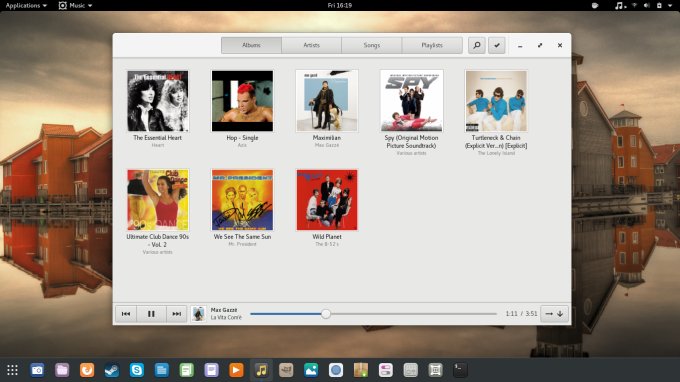Screen dimensions: 680x382
Task: Open the Turtleneck & Chain album cover
Action: [x=496, y=101]
